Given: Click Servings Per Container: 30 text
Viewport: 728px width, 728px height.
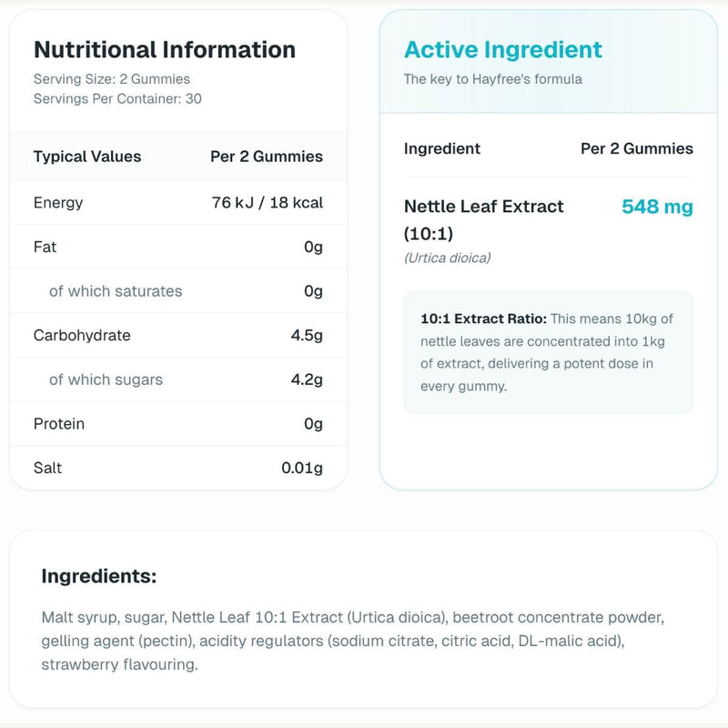Looking at the screenshot, I should tap(117, 98).
